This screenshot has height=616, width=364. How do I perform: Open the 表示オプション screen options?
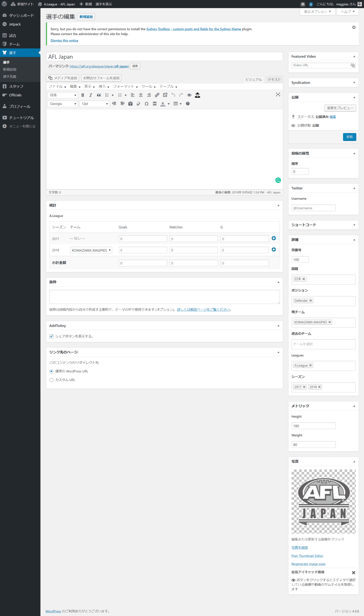[318, 12]
